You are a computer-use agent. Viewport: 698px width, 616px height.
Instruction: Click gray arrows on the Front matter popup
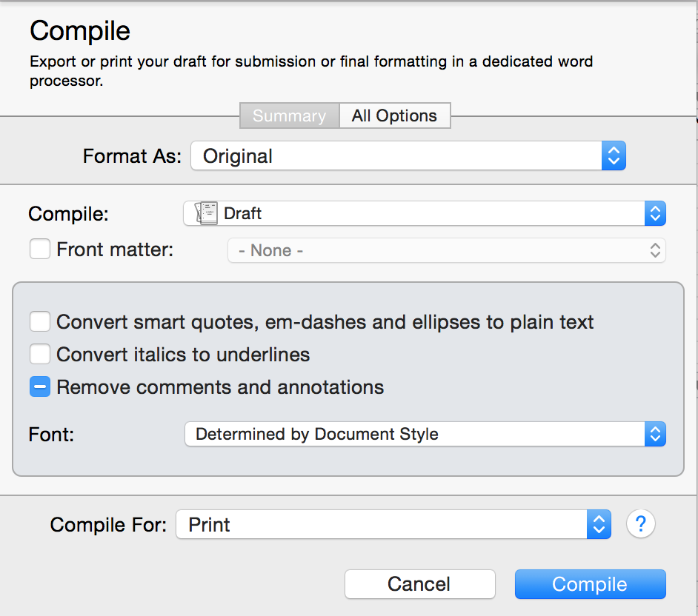coord(654,250)
